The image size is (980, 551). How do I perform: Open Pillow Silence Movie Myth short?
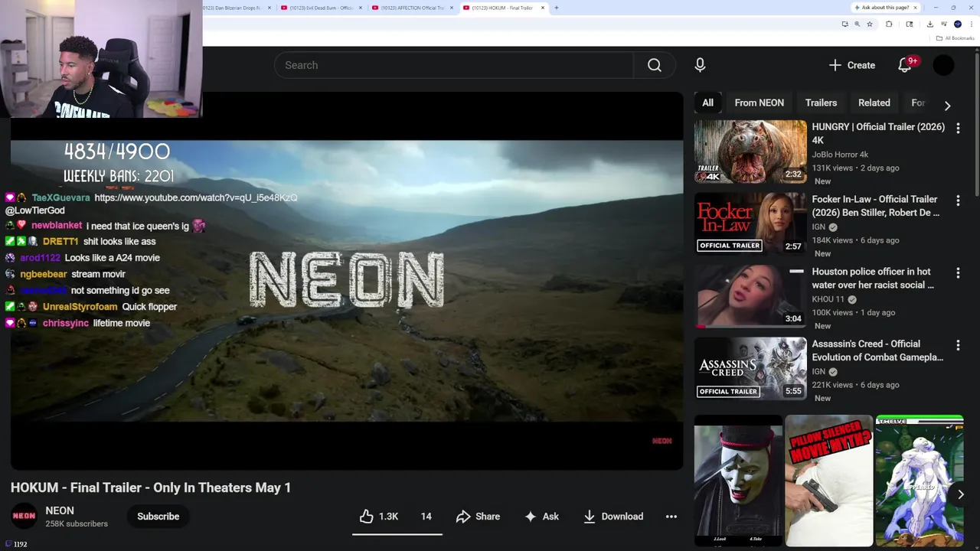click(x=828, y=481)
